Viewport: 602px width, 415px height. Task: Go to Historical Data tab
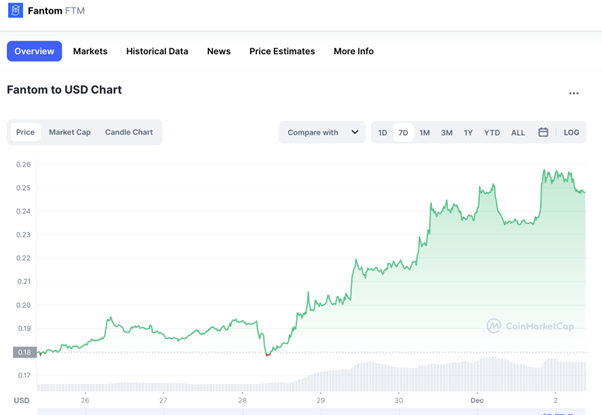click(157, 51)
